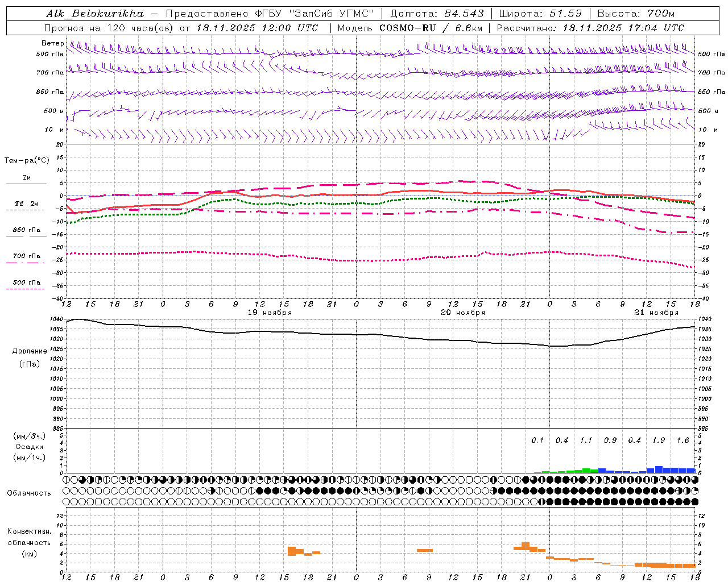Image resolution: width=728 pixels, height=582 pixels.
Task: Click the 850 гПа legend entry in the temperature legend
Action: coord(27,230)
